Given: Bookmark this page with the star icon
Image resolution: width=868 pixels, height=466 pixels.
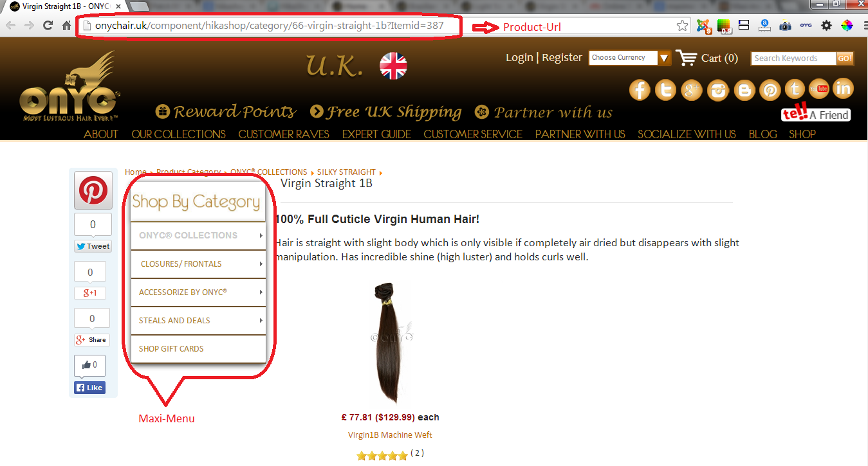Looking at the screenshot, I should 682,26.
